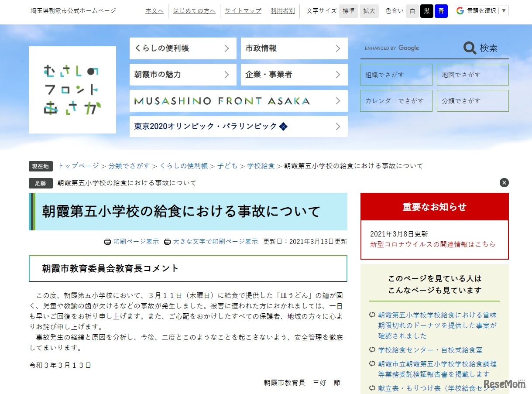Viewport: 532px width, 394px height.
Task: Close the 足跡 breadcrumb bar with X
Action: point(504,183)
